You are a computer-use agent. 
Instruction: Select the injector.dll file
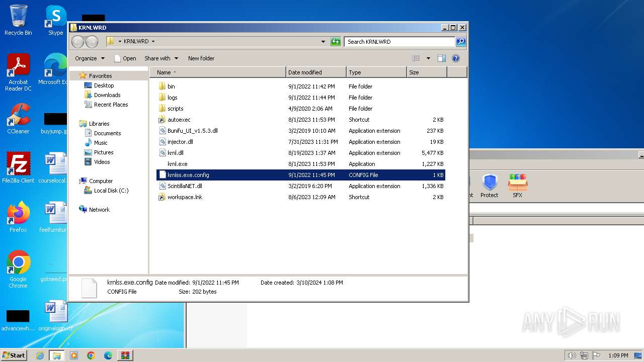pyautogui.click(x=301, y=142)
